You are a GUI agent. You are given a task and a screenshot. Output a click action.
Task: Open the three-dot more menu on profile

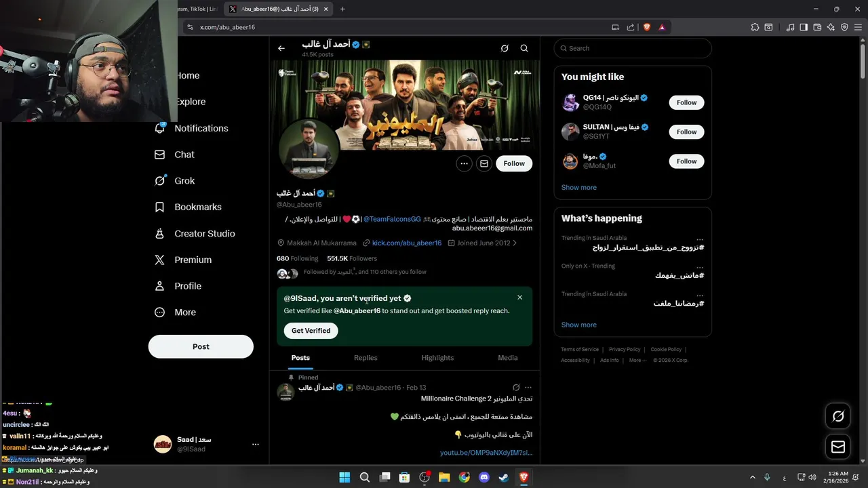(x=464, y=163)
